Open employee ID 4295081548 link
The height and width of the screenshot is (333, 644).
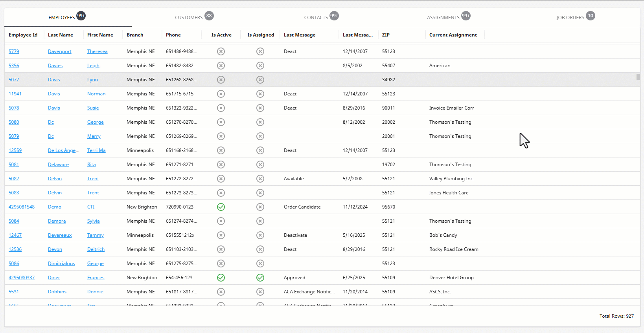tap(22, 207)
